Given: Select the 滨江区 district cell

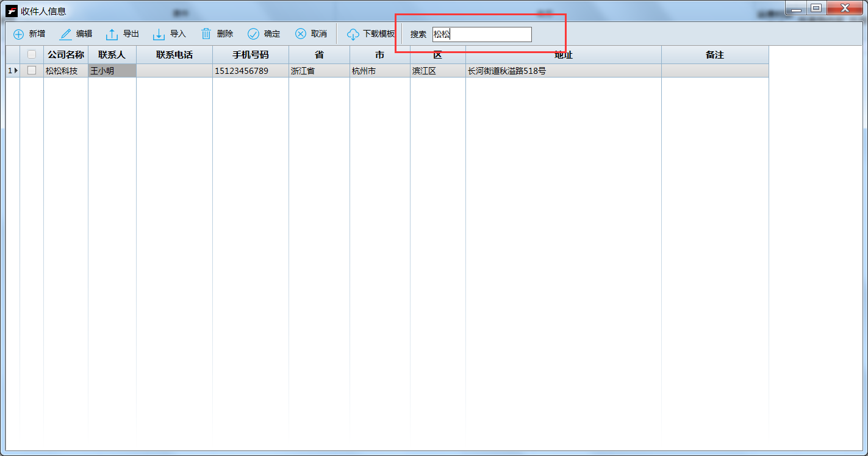Looking at the screenshot, I should pos(438,71).
